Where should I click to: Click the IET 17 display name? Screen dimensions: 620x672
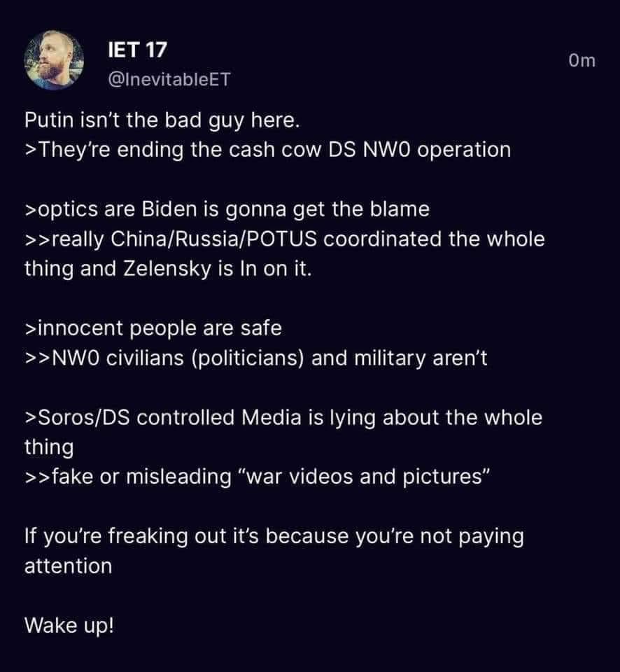tap(137, 50)
